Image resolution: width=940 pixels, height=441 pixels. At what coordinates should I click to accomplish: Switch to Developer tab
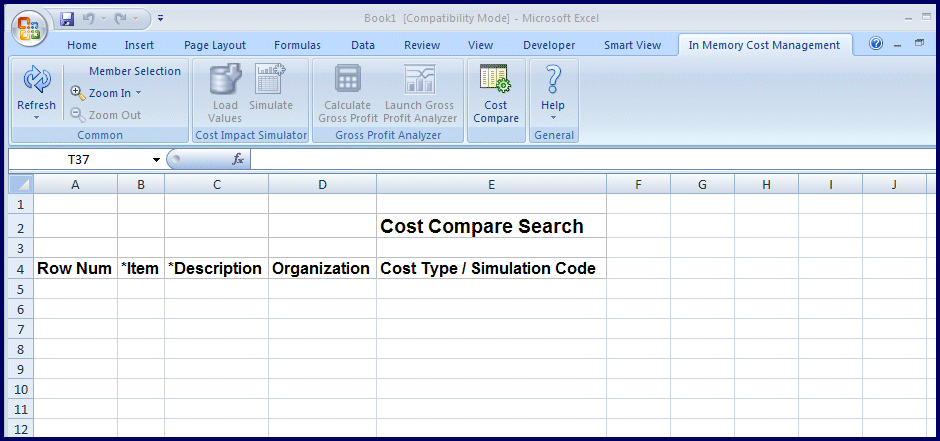[549, 45]
